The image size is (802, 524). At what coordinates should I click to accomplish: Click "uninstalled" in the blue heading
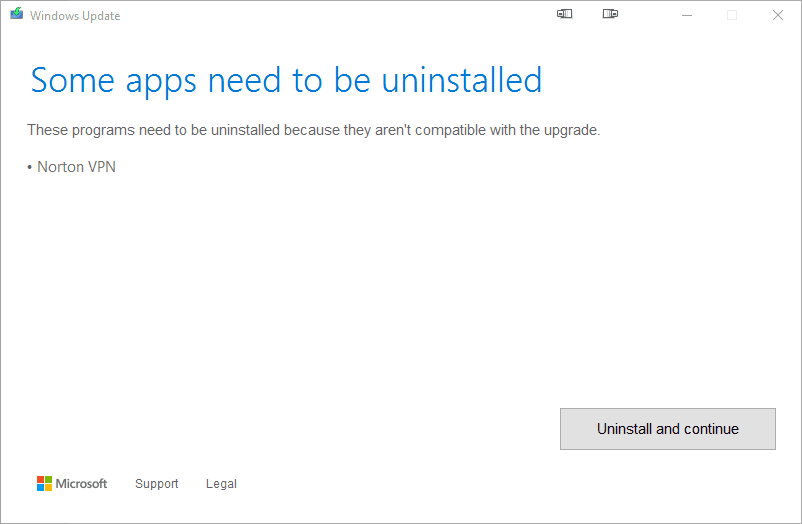[460, 80]
